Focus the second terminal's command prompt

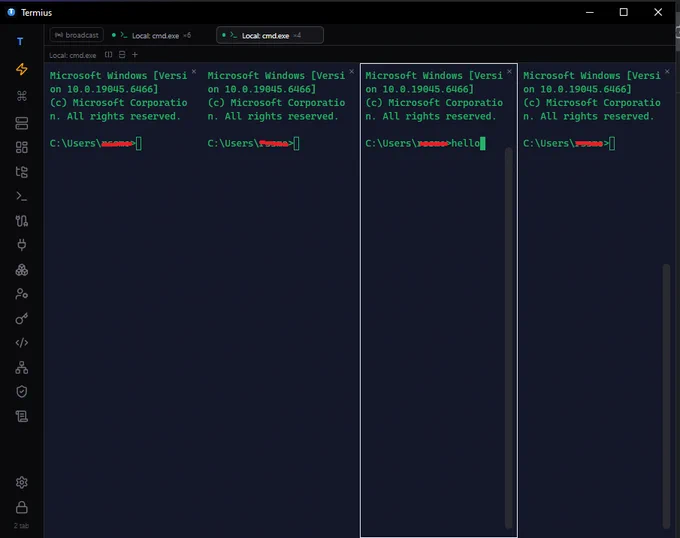click(x=253, y=143)
